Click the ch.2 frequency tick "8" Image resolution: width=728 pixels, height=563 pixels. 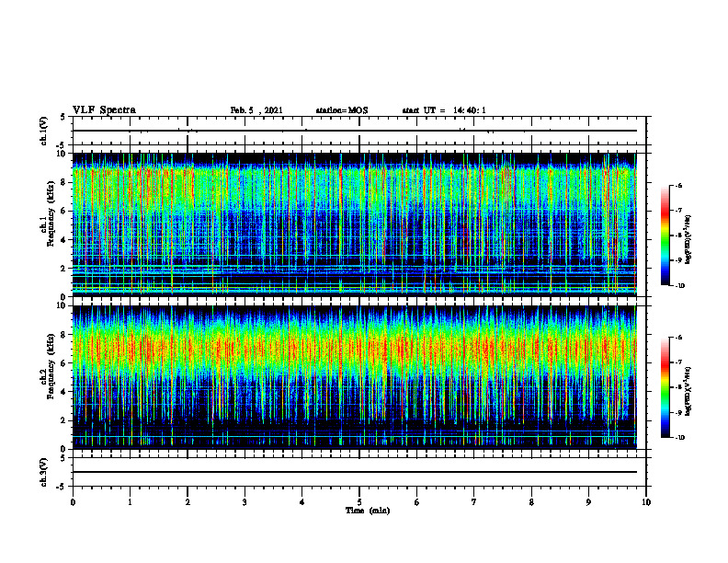tap(63, 335)
